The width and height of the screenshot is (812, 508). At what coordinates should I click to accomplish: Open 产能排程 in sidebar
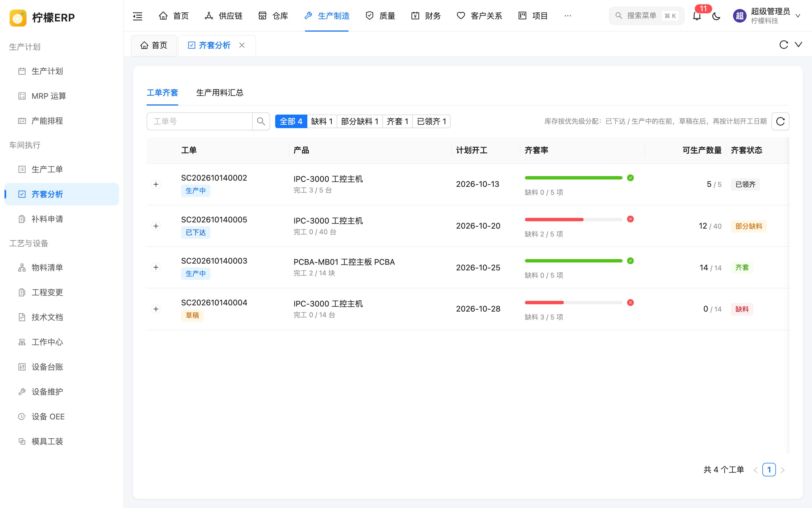[x=62, y=121]
